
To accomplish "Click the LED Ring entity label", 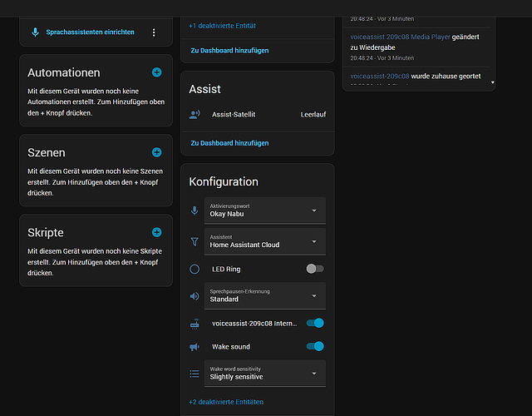I will 226,270.
